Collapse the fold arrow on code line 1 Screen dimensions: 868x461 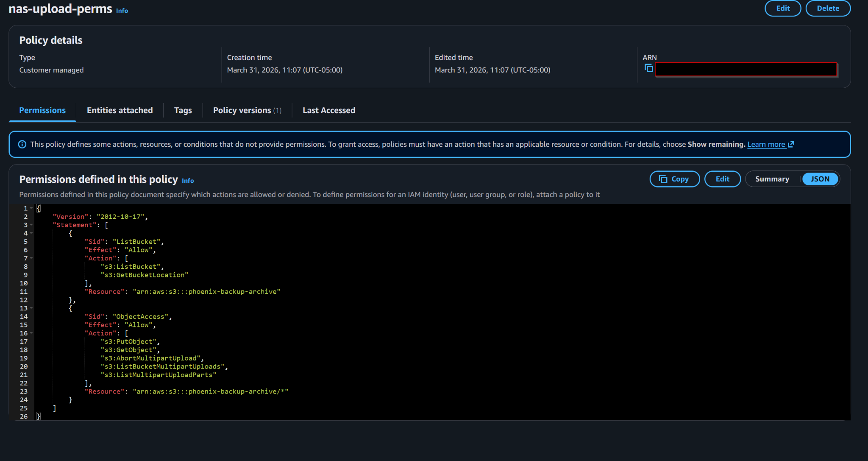coord(31,208)
